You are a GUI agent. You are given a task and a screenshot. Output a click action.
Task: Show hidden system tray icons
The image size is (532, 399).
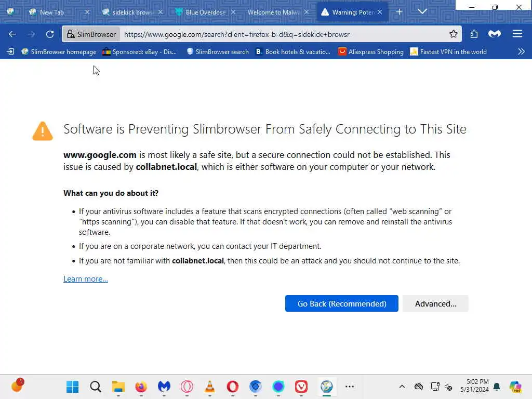pos(402,387)
